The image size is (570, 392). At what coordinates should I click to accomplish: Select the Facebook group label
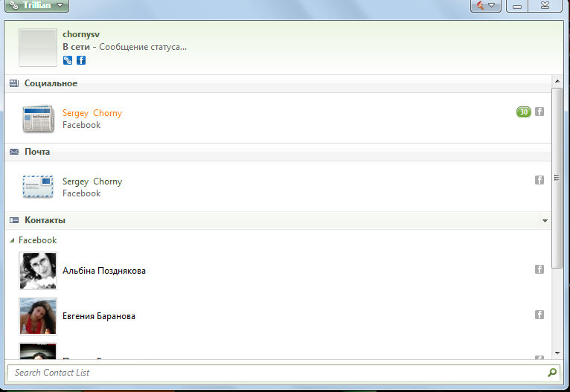coord(37,240)
